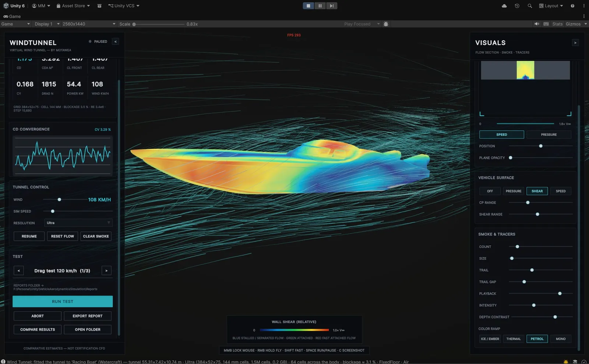Click the RESET FLOW button

pyautogui.click(x=63, y=236)
